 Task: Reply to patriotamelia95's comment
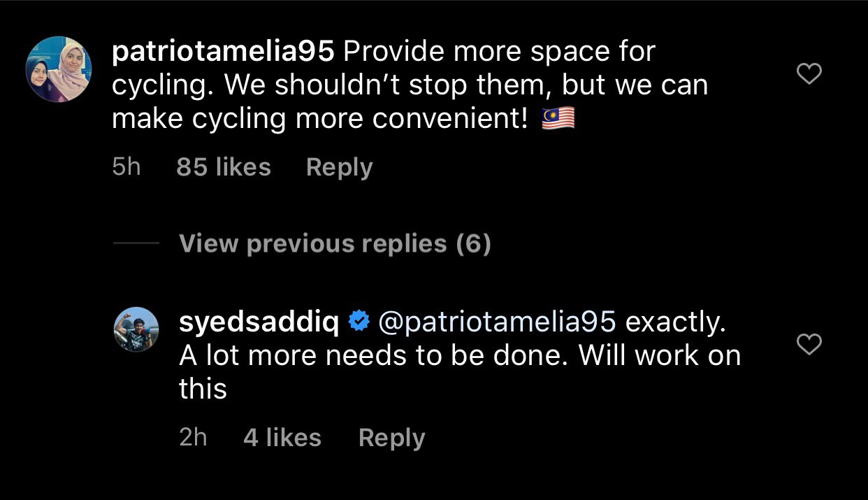[339, 167]
